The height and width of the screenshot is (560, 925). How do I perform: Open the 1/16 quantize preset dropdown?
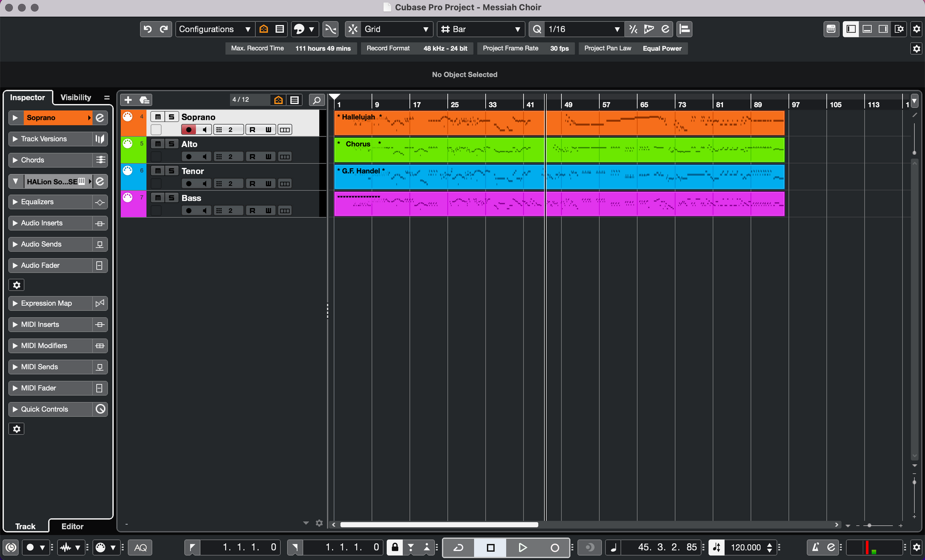pos(584,29)
